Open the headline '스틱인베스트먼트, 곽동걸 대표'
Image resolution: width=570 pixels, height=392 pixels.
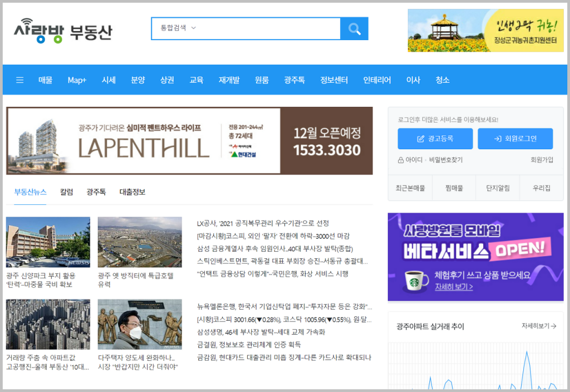(282, 261)
